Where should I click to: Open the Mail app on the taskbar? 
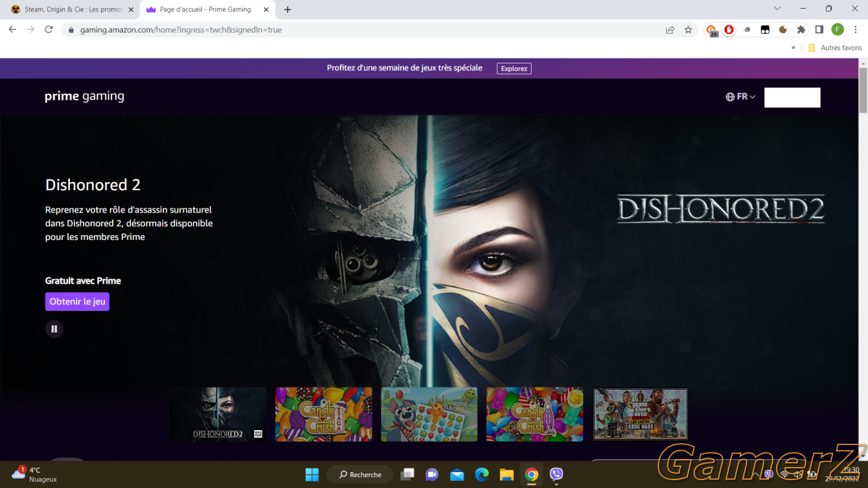(457, 474)
